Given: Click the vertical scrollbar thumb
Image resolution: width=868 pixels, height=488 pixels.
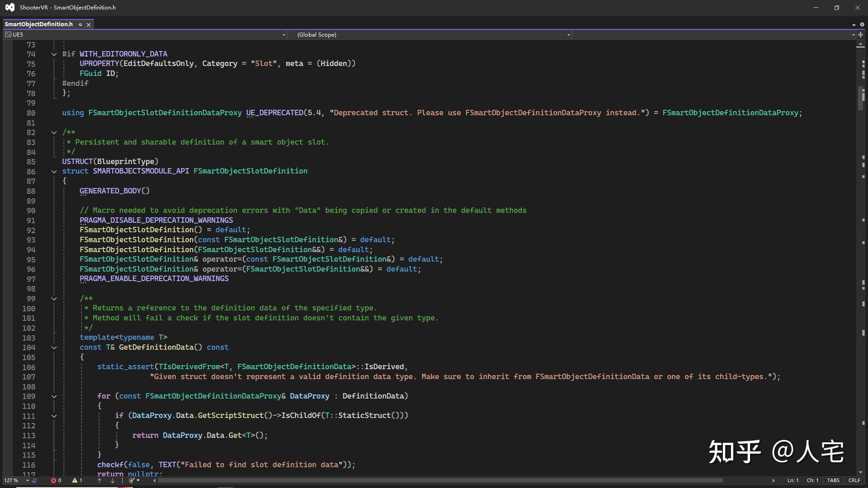Looking at the screenshot, I should [x=860, y=97].
